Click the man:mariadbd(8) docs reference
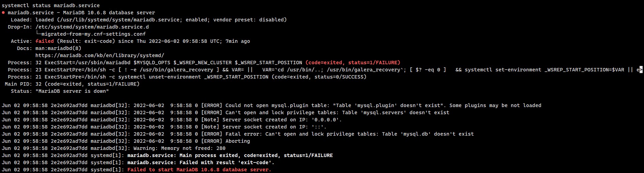The width and height of the screenshot is (644, 173). click(x=58, y=48)
